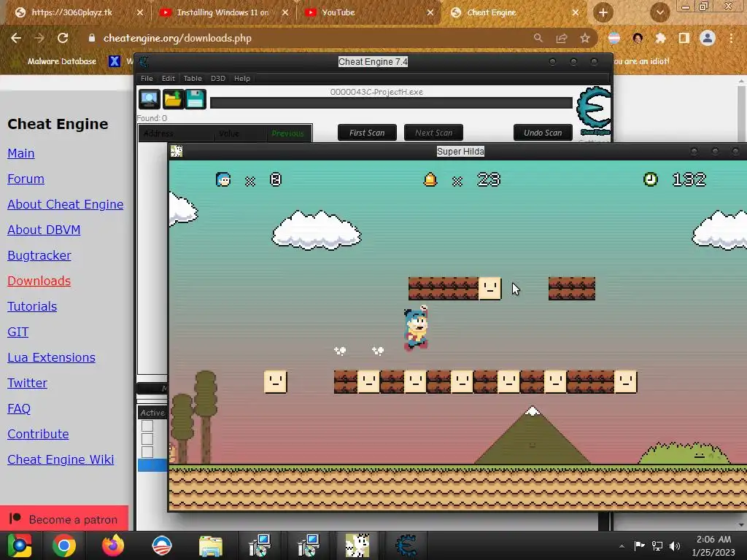The image size is (747, 560).
Task: Open the Lua Extensions link
Action: pos(52,357)
